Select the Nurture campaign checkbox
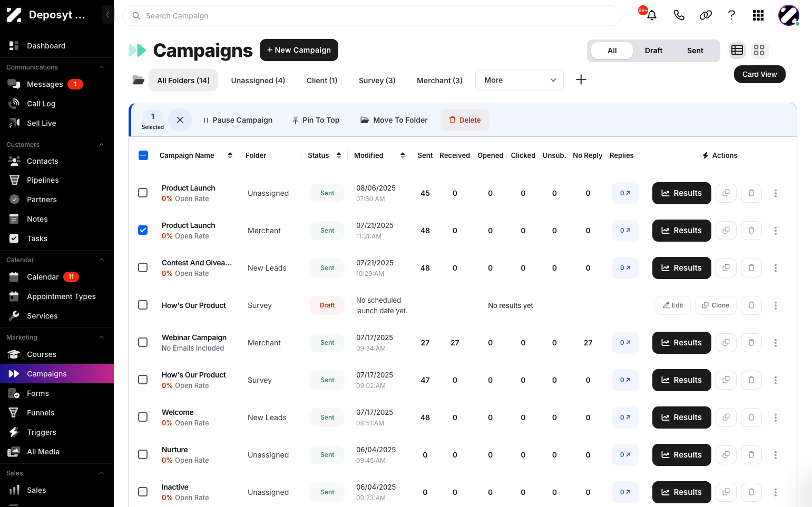Viewport: 812px width, 507px height. (143, 454)
